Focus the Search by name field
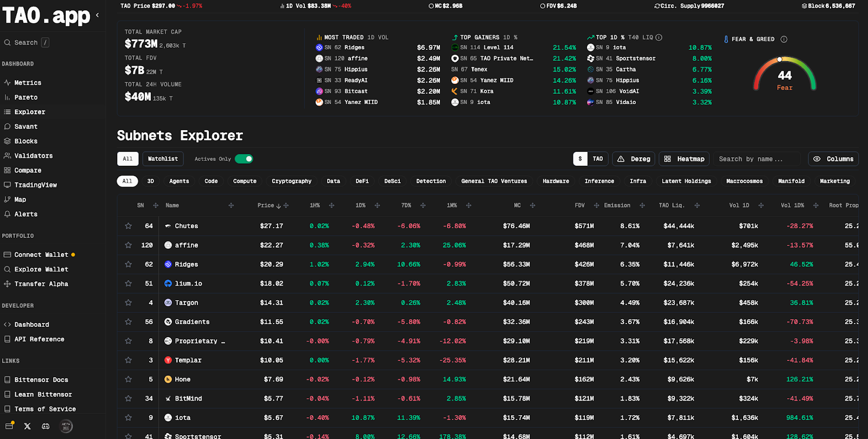868x439 pixels. (x=756, y=159)
